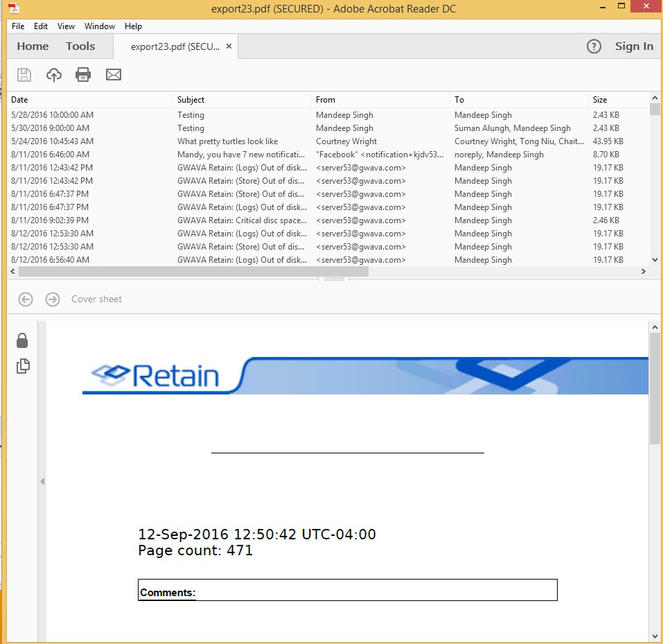The width and height of the screenshot is (663, 644).
Task: Click the Courtney Wright sender cell
Action: pyautogui.click(x=346, y=141)
